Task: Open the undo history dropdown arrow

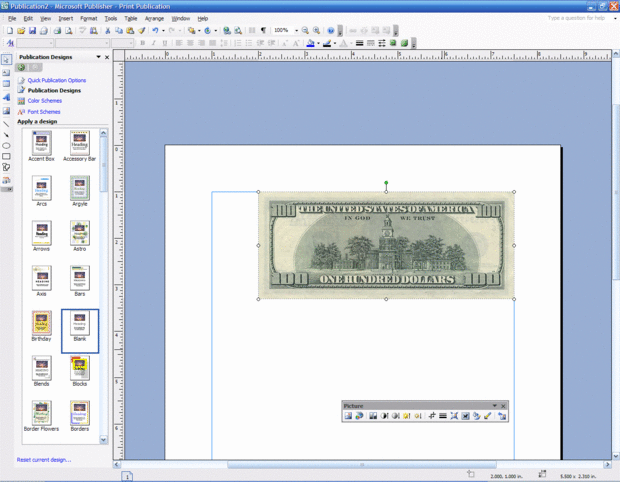Action: [163, 30]
